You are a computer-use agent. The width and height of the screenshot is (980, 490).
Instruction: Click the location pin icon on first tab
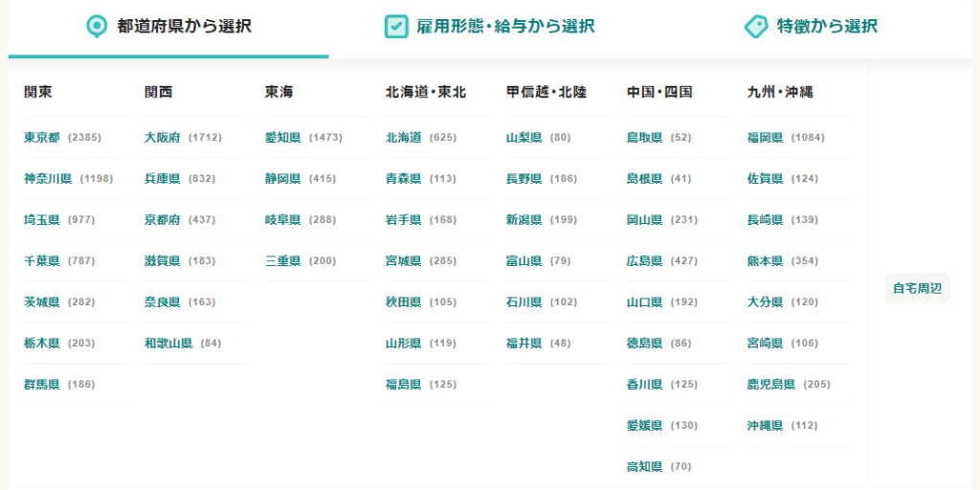[97, 26]
